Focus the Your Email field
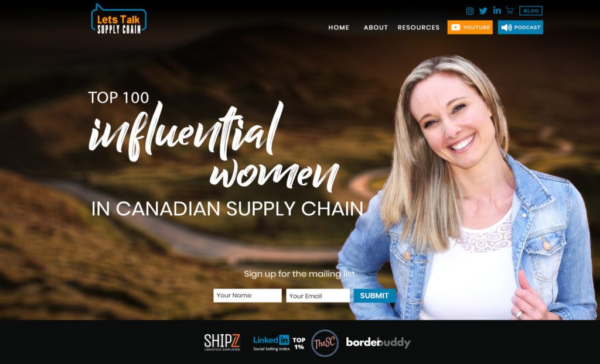The image size is (600, 364). [318, 296]
